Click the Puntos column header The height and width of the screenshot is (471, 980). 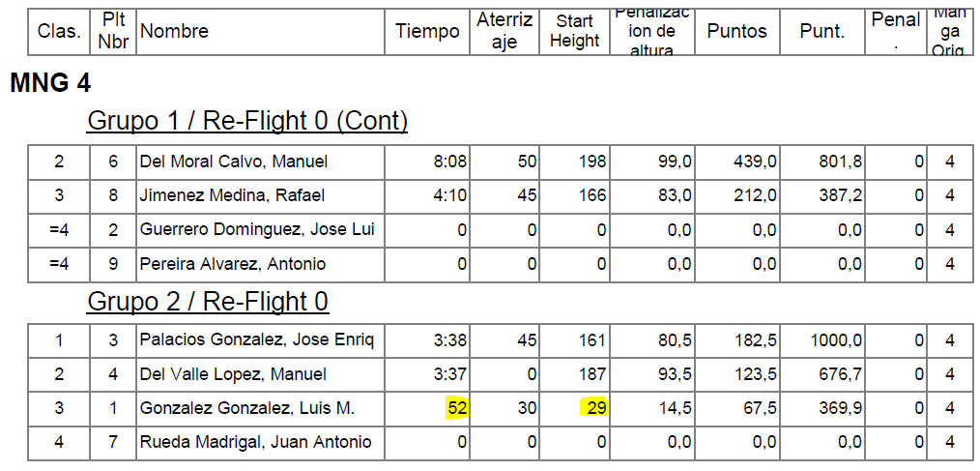tap(736, 31)
